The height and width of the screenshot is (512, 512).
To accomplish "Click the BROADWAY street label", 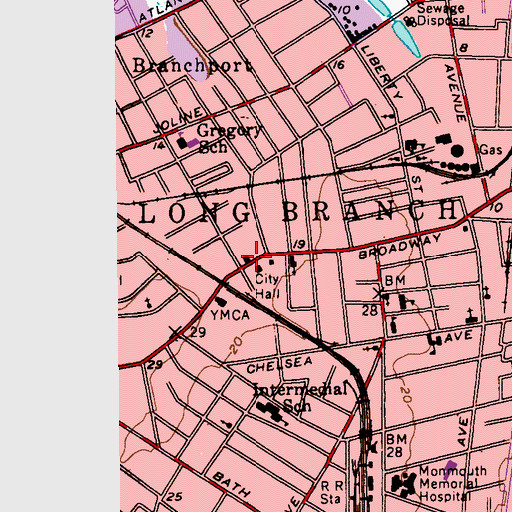I will tap(400, 246).
